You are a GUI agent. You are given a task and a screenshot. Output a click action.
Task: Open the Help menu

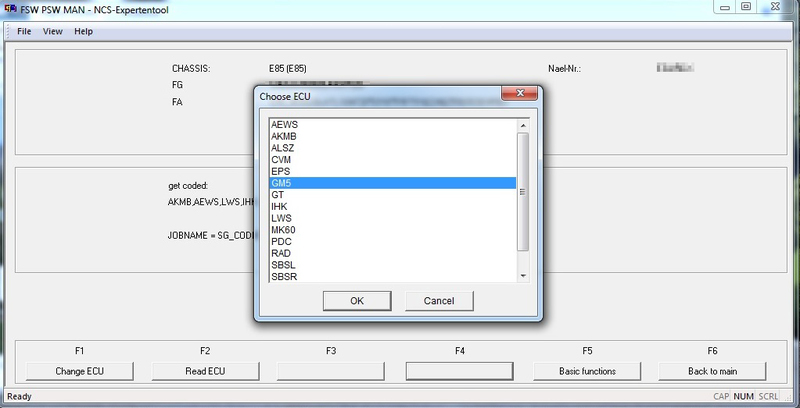(x=83, y=31)
